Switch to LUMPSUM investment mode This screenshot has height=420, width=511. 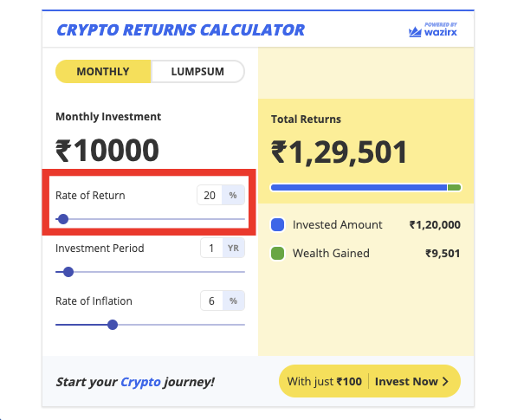(x=197, y=71)
